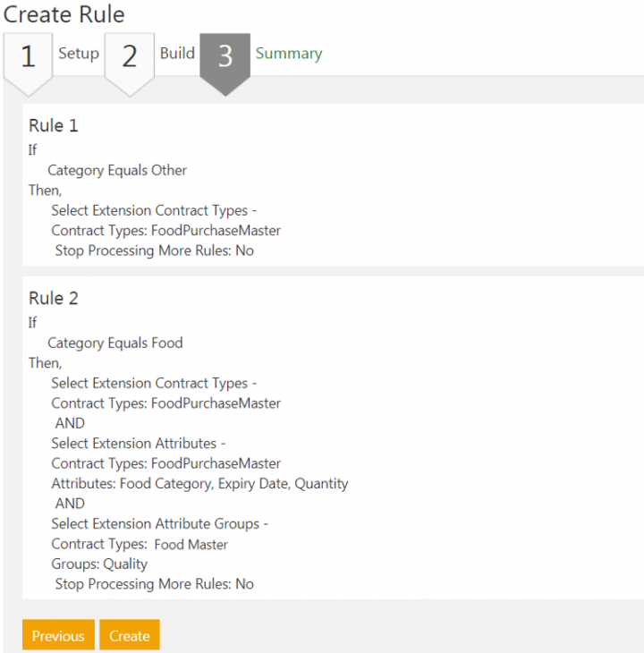Select Rule 1 'Stop Processing More Rules: No'
The image size is (644, 653).
click(x=155, y=250)
